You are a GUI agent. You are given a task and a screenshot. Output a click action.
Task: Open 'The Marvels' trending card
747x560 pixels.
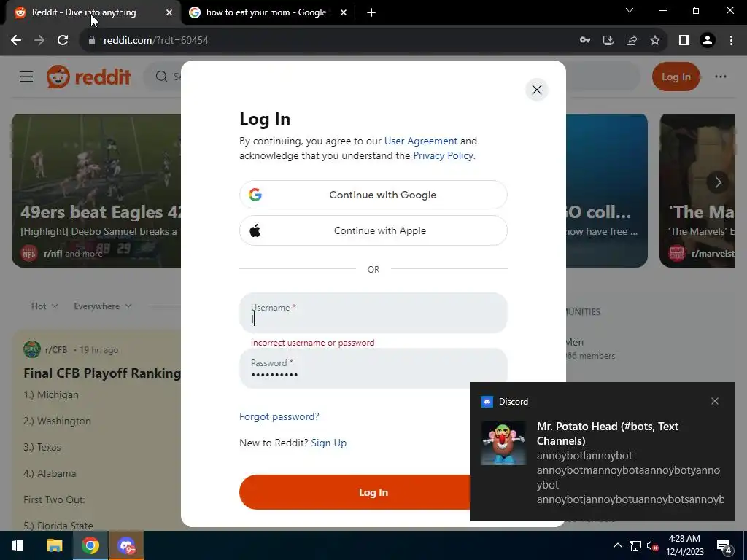point(697,190)
